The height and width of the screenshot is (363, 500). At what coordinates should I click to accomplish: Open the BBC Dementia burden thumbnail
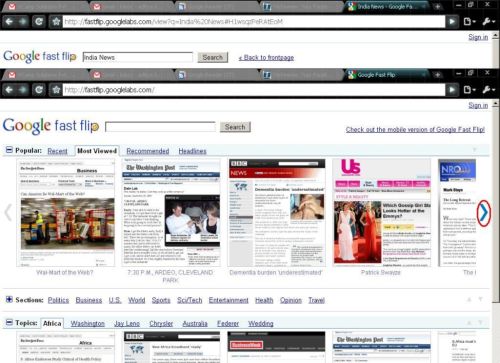(277, 213)
